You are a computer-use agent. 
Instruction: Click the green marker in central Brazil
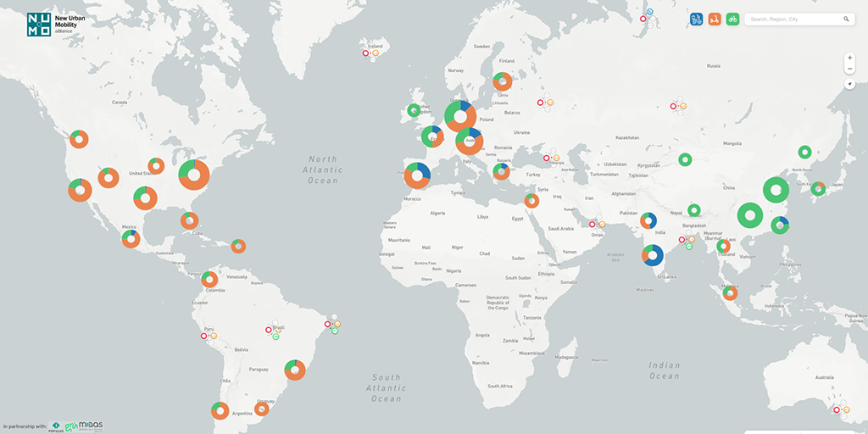point(275,337)
